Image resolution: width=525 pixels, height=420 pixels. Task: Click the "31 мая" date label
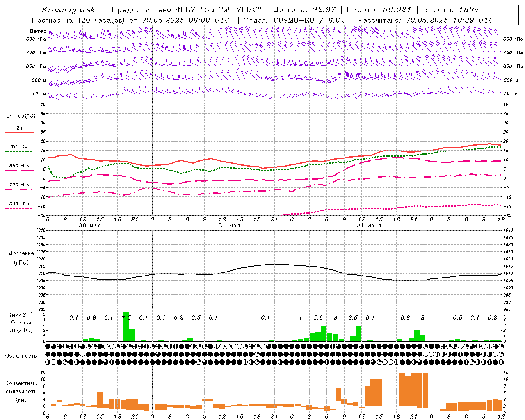(229, 225)
